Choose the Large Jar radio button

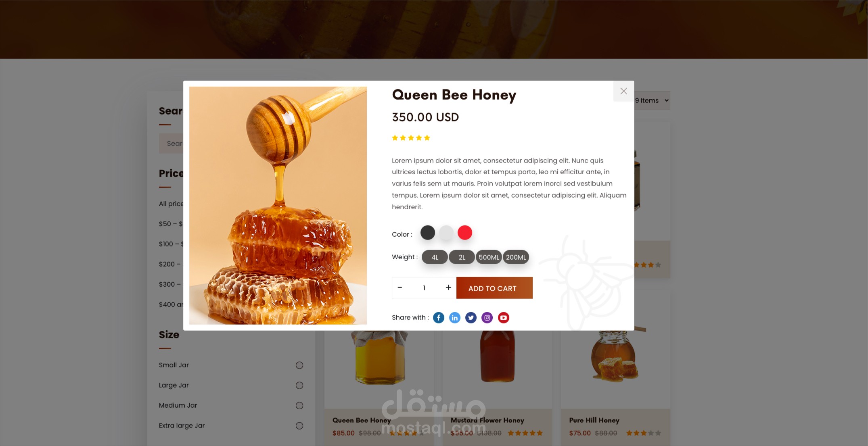click(299, 386)
